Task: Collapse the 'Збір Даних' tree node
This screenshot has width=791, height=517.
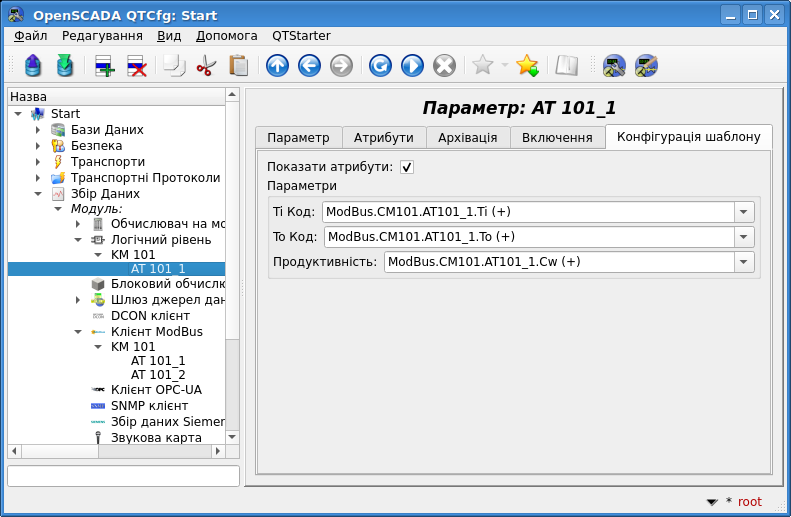Action: pyautogui.click(x=38, y=194)
